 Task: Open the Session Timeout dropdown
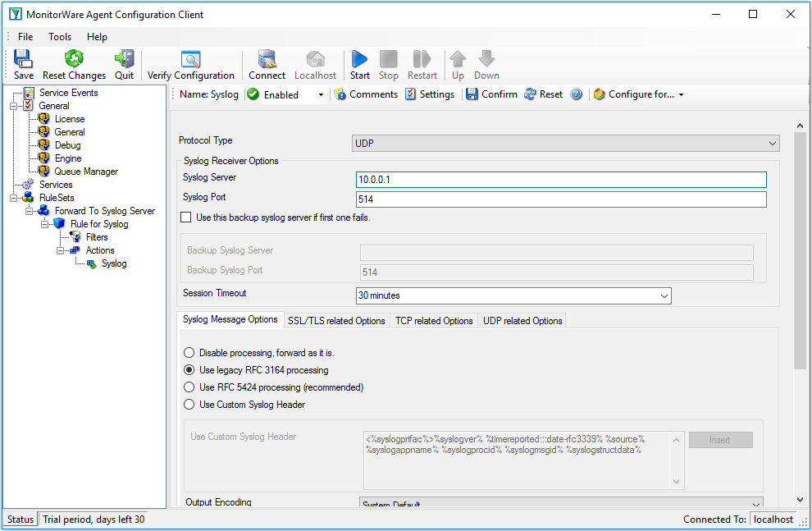tap(513, 295)
